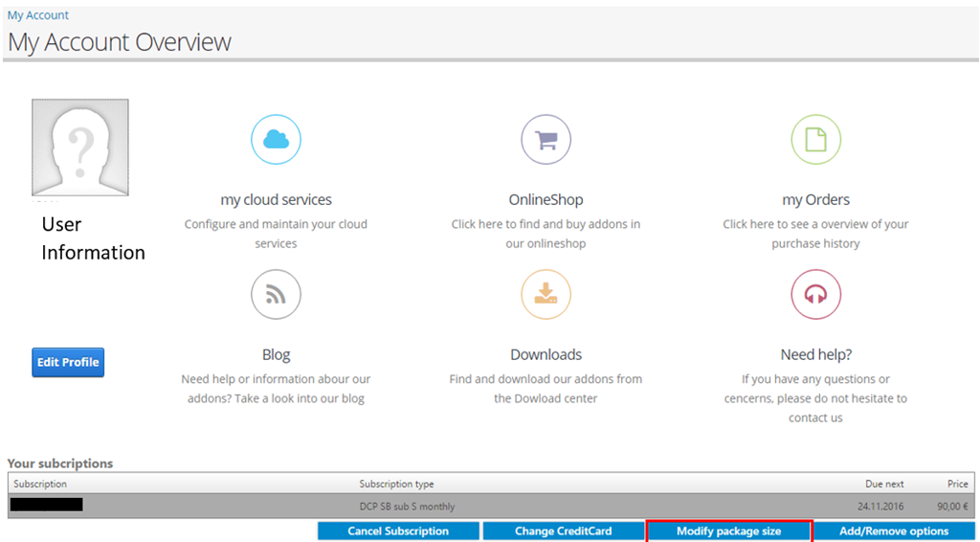Click the blue cloud services icon

coord(276,140)
